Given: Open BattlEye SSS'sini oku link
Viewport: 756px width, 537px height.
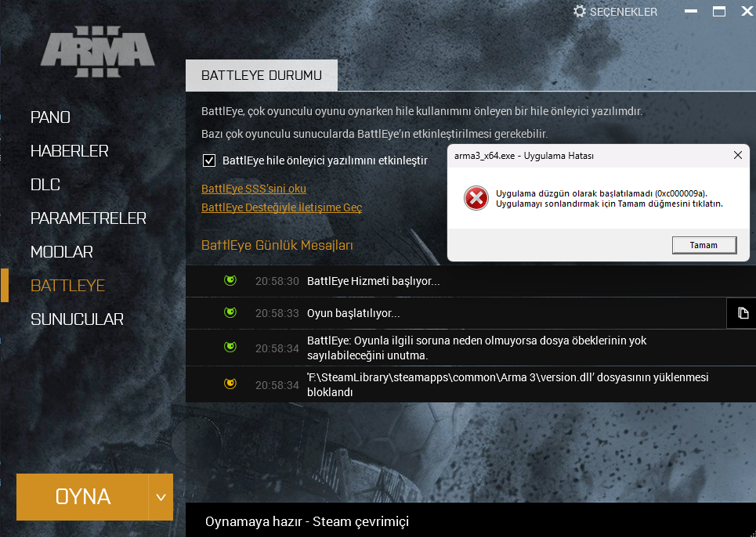Looking at the screenshot, I should [254, 189].
